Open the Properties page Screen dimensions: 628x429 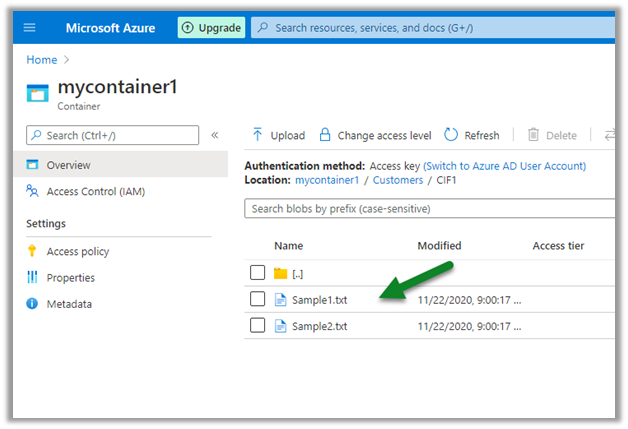point(70,277)
